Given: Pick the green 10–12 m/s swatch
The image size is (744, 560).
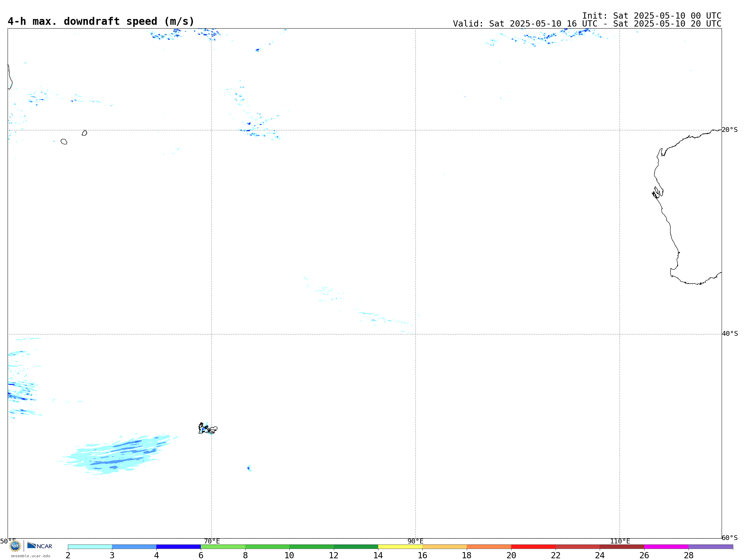Looking at the screenshot, I should (x=312, y=547).
